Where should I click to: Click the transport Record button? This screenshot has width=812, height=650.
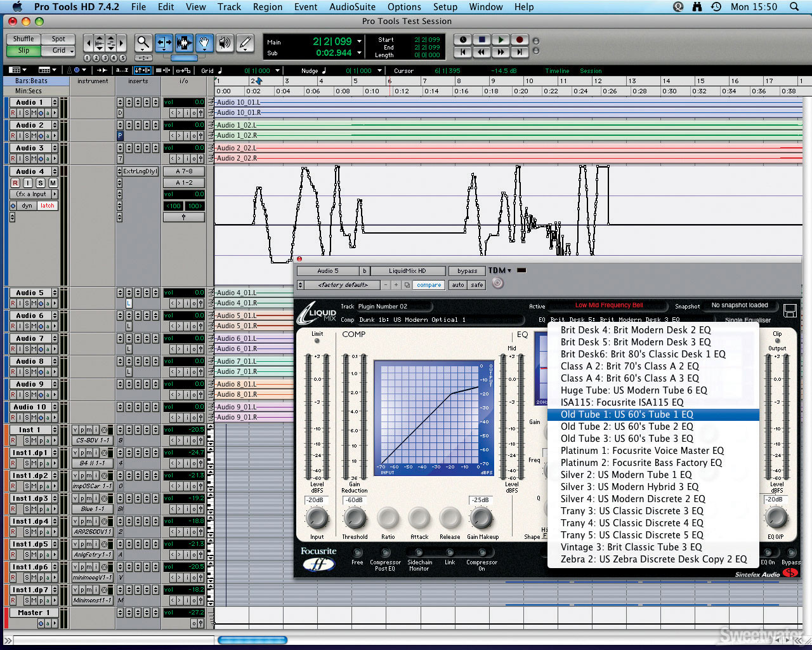point(520,39)
